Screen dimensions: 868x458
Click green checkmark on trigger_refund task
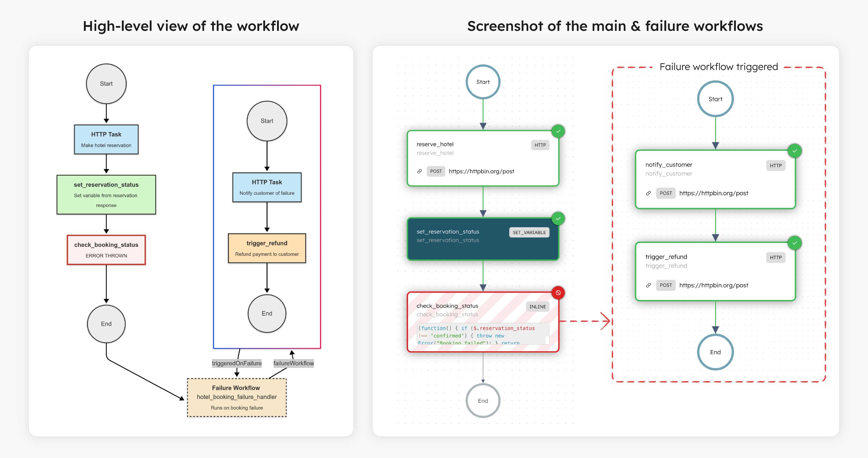(794, 243)
